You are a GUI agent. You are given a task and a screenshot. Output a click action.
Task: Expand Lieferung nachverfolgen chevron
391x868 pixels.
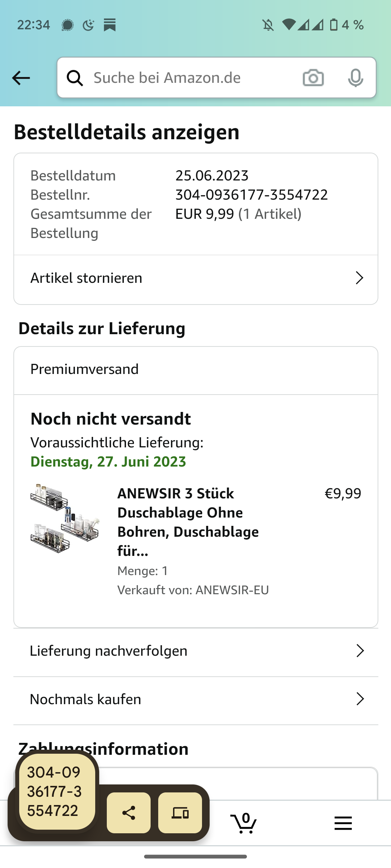[x=360, y=651]
